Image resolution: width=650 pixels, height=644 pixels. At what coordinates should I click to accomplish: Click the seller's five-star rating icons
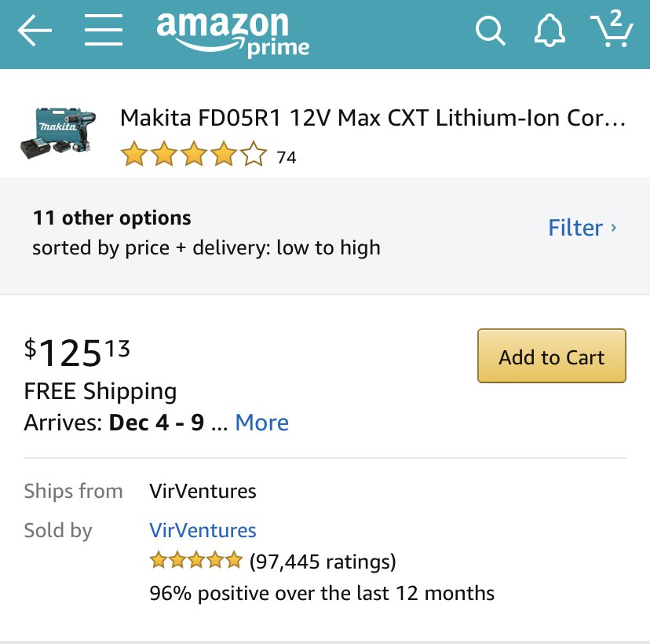pyautogui.click(x=195, y=560)
